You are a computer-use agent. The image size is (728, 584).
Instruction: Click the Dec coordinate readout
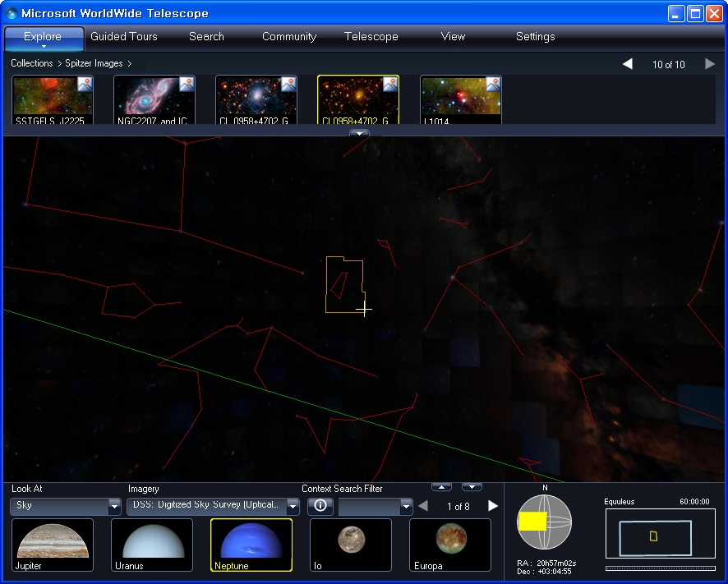544,572
